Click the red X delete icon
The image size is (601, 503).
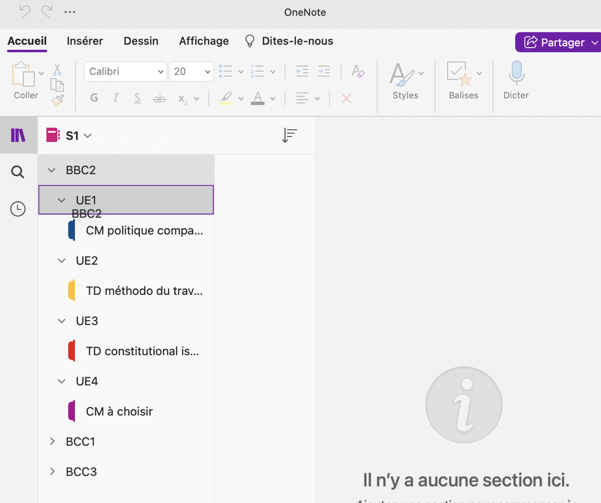pyautogui.click(x=346, y=99)
